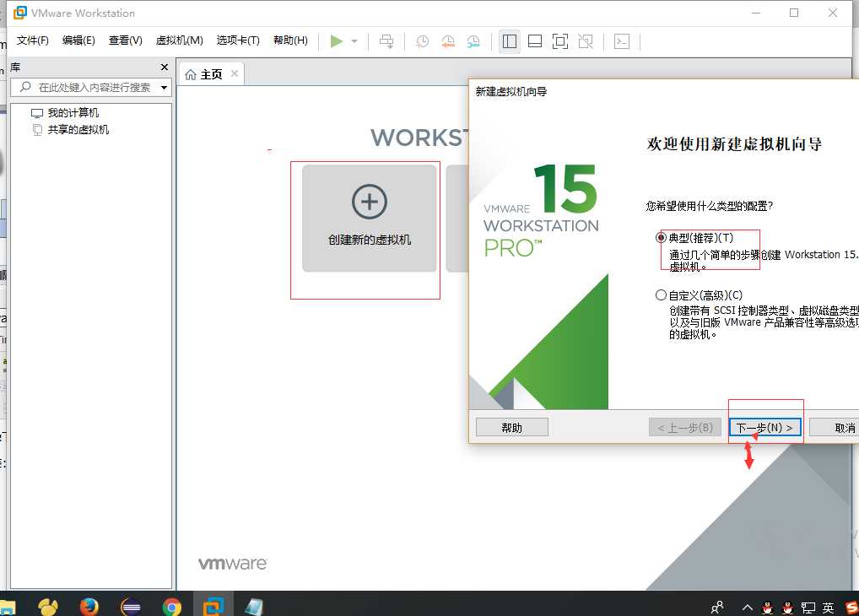
Task: Click the Revert to Snapshot icon
Action: [448, 41]
